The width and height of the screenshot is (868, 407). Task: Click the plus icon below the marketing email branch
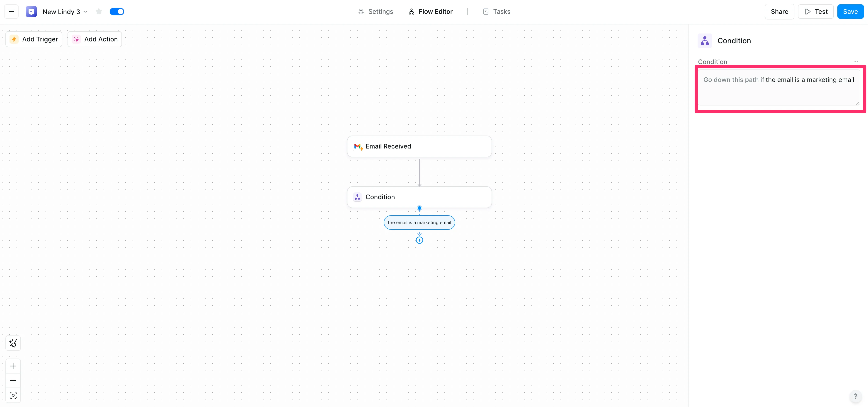tap(419, 240)
